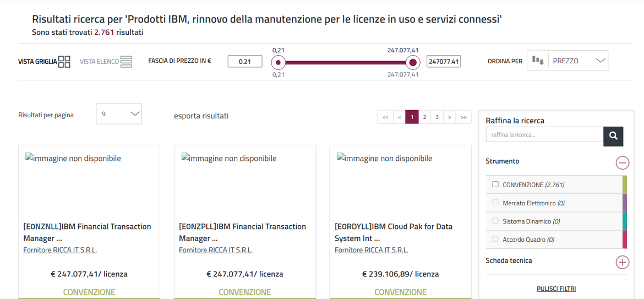The image size is (644, 299).
Task: Check the Accordo Quadro checkbox
Action: (x=495, y=239)
